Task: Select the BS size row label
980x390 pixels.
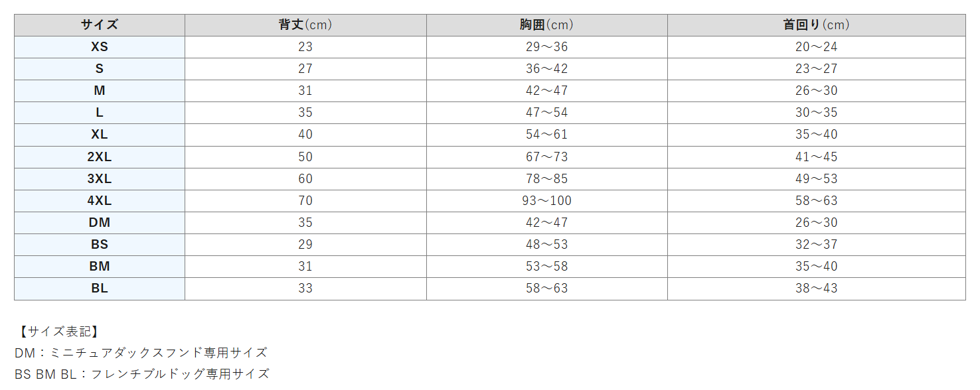Action: tap(100, 245)
